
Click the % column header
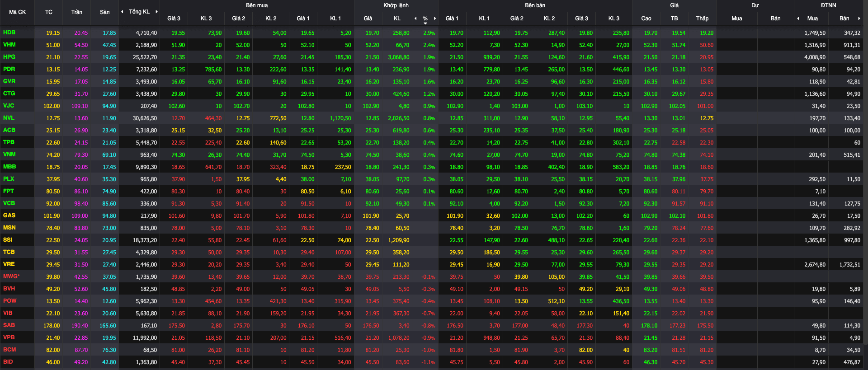pos(425,19)
